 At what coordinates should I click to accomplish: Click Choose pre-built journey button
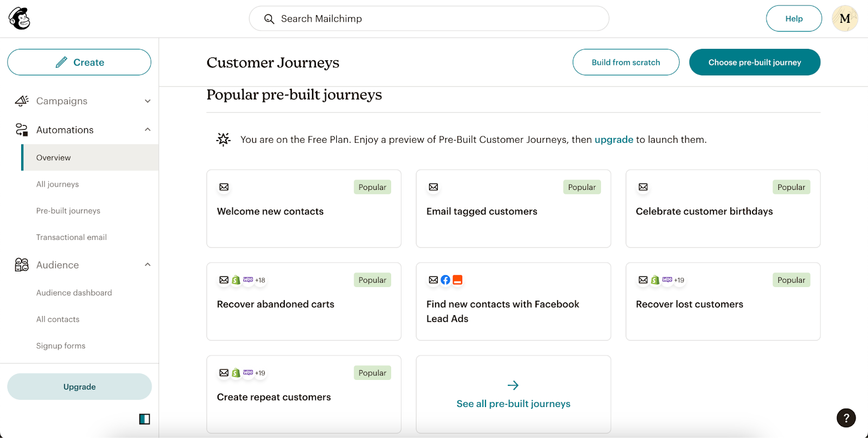[755, 62]
